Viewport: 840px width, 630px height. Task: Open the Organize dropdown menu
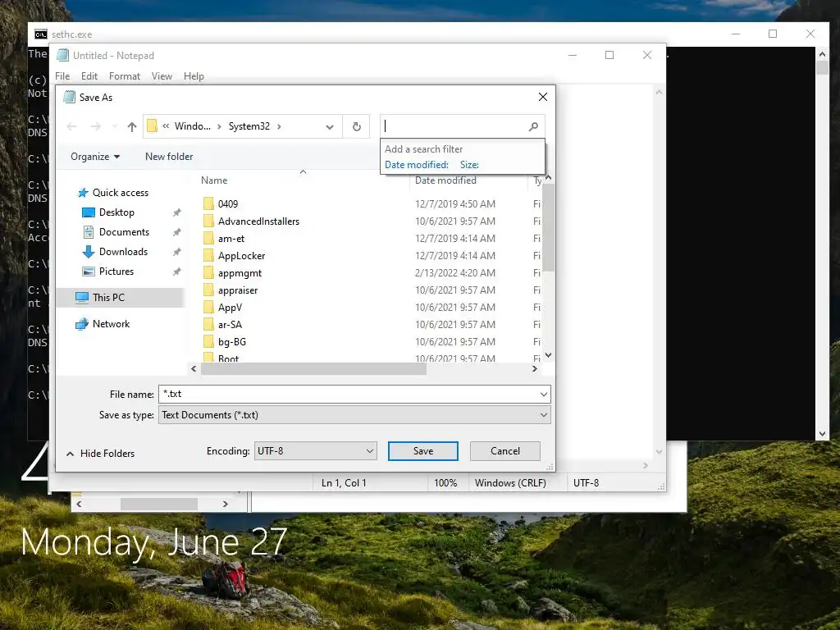[x=95, y=157]
